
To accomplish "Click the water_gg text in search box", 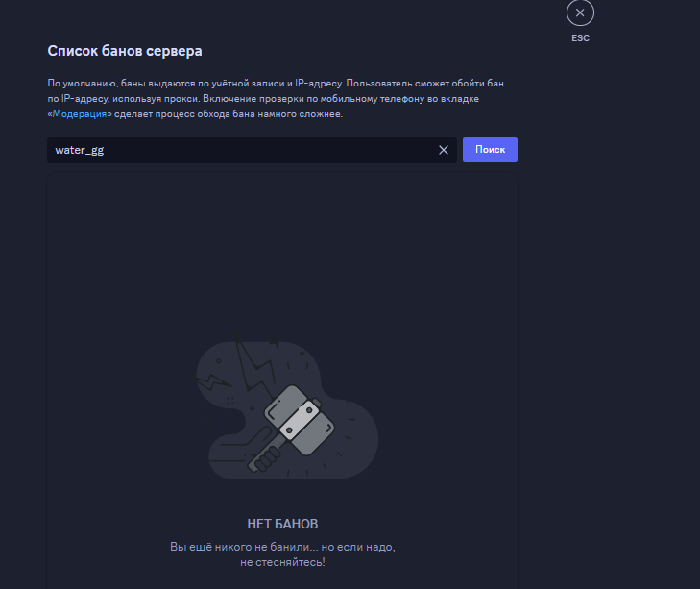I will pyautogui.click(x=79, y=150).
